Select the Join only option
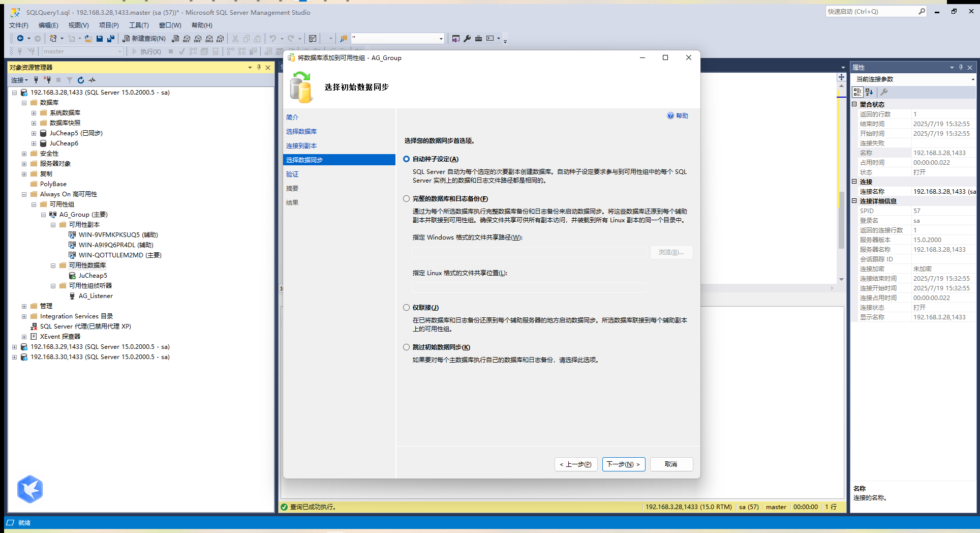The image size is (980, 533). 406,308
